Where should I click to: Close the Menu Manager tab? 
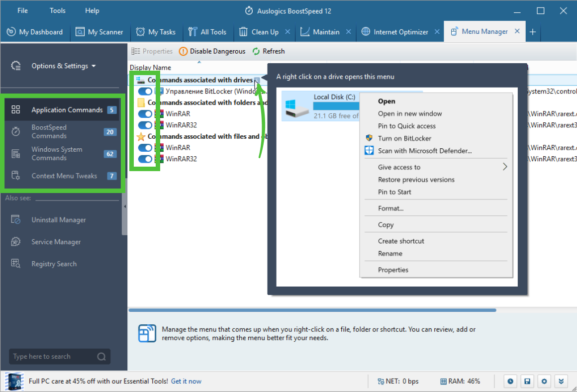click(x=517, y=31)
